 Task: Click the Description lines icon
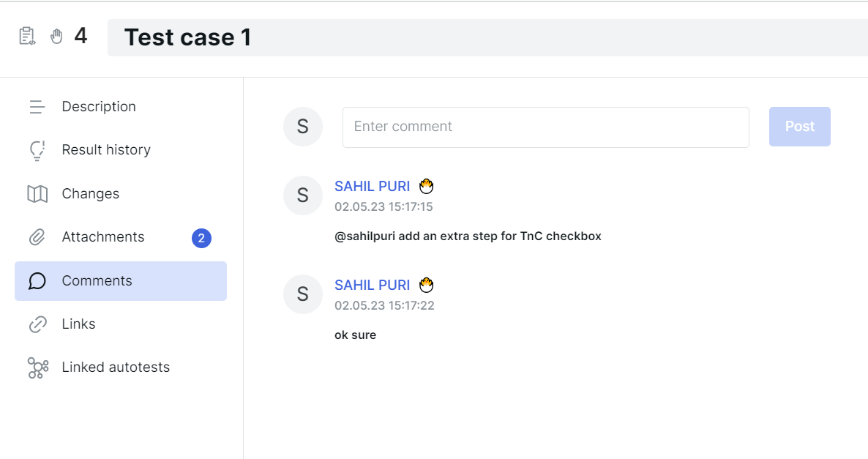[37, 106]
